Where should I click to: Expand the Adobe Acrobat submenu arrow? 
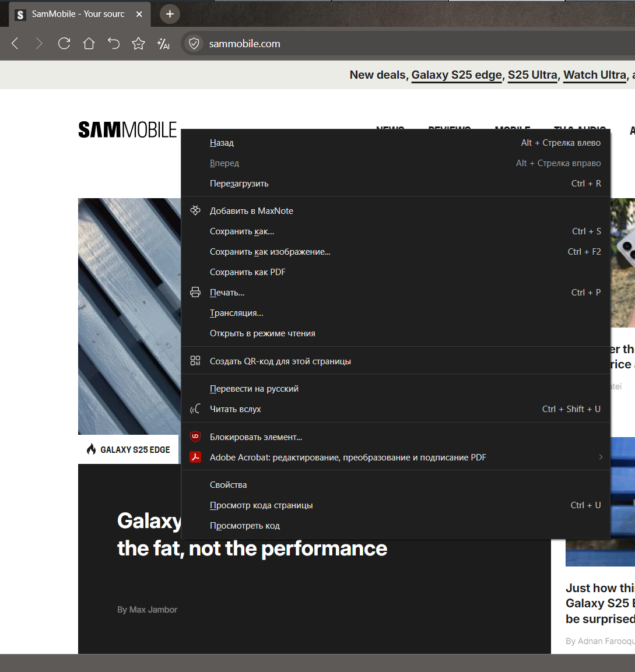[x=600, y=457]
